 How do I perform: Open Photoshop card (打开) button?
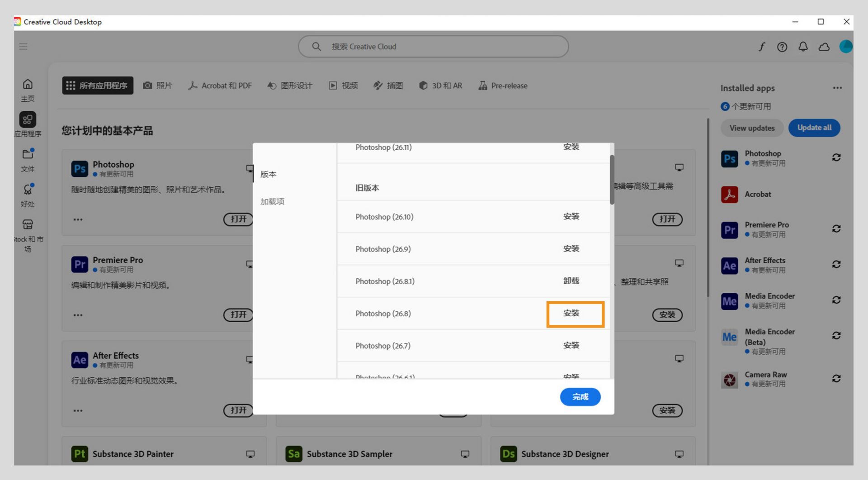coord(238,219)
